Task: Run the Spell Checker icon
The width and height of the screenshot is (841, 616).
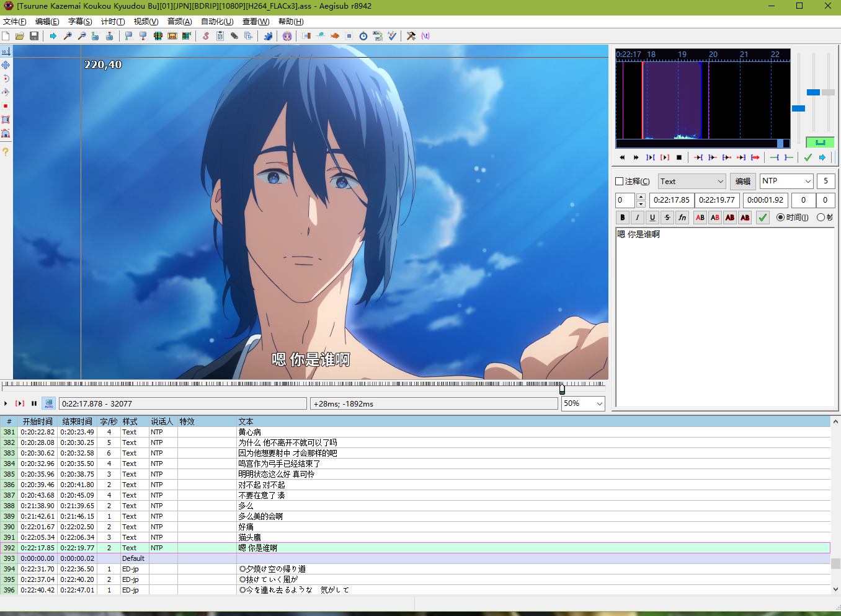Action: click(x=392, y=36)
